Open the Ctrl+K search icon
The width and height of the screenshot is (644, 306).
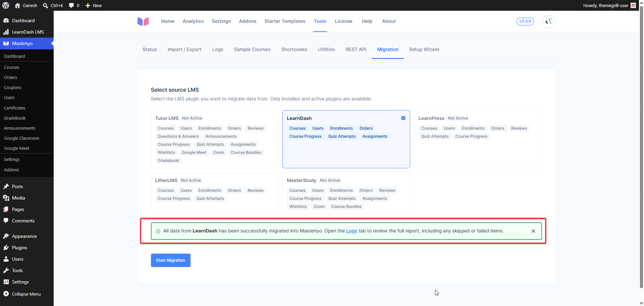click(45, 5)
